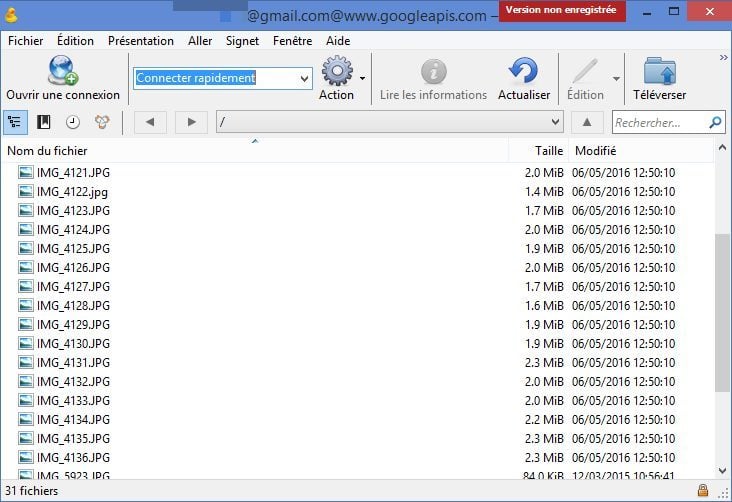The image size is (732, 502).
Task: Click Lire les informations icon
Action: pyautogui.click(x=433, y=72)
